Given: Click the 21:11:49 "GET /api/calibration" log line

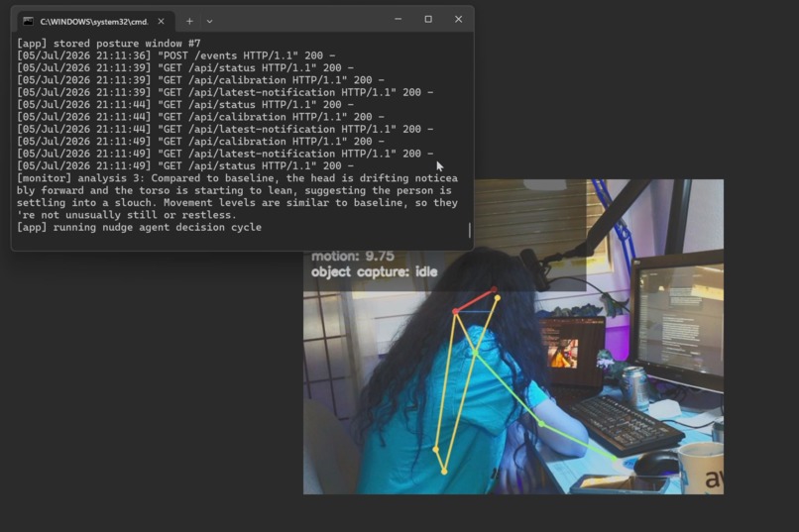Looking at the screenshot, I should tap(200, 141).
